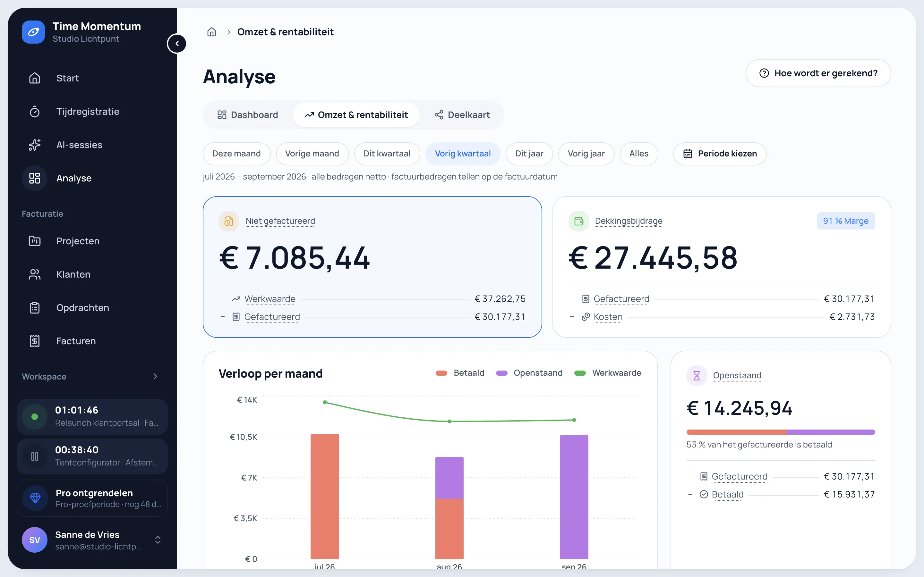924x577 pixels.
Task: Open Projecten folder icon in sidebar
Action: pos(35,241)
